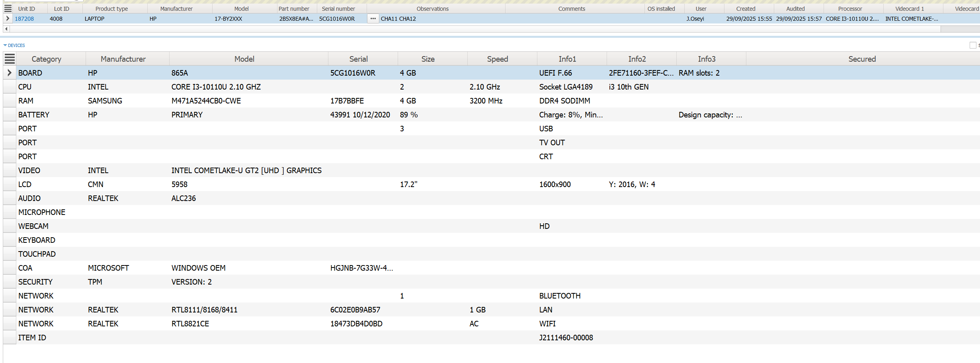Sort devices by Serial column header
980x363 pixels.
pyautogui.click(x=358, y=59)
